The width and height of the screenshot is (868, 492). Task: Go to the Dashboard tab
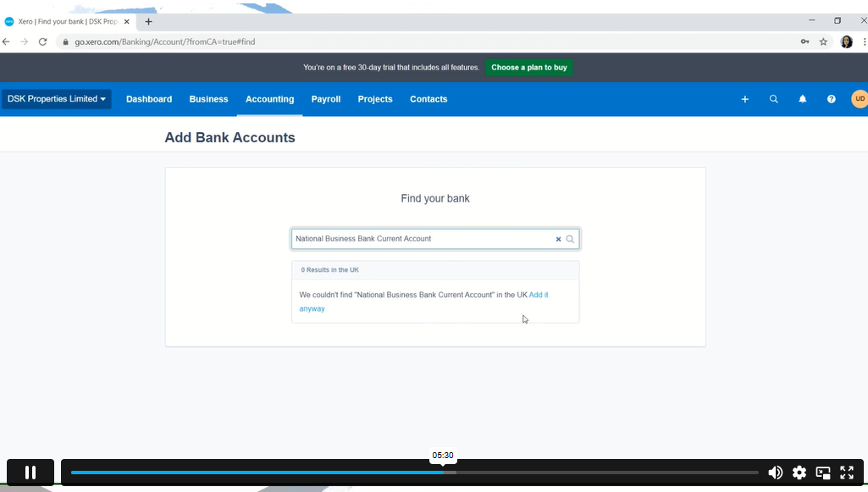coord(149,99)
